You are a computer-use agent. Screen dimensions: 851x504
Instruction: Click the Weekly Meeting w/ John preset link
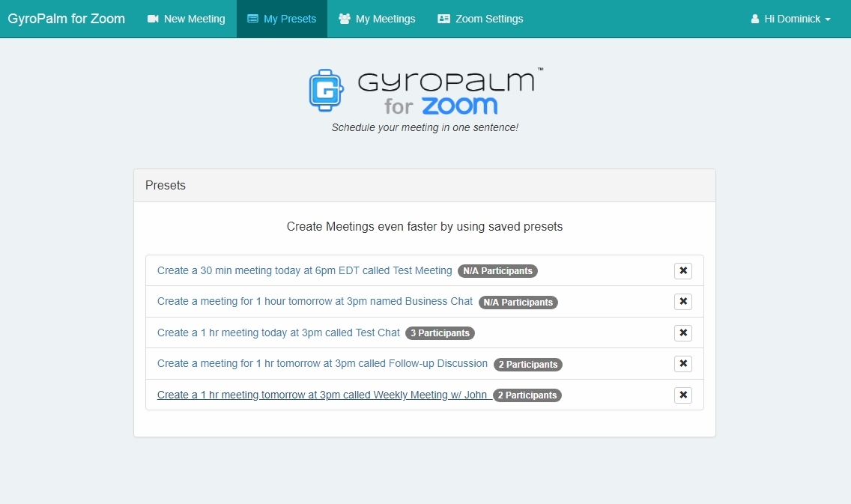click(x=322, y=395)
